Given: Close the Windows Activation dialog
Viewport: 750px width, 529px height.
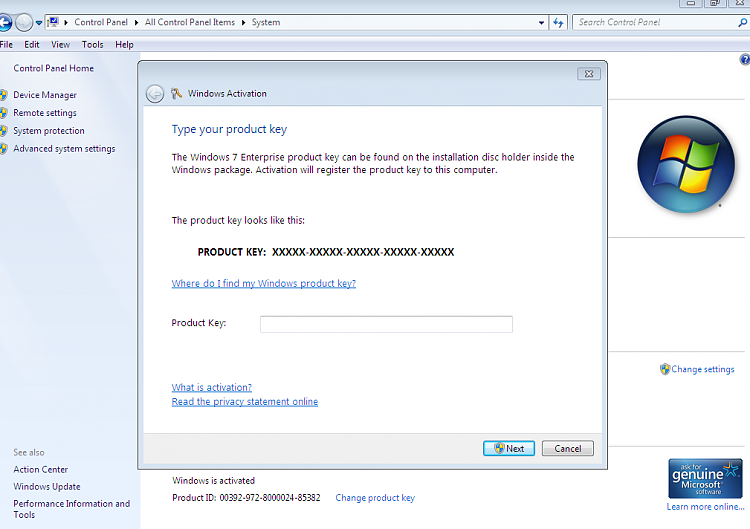Looking at the screenshot, I should 589,74.
